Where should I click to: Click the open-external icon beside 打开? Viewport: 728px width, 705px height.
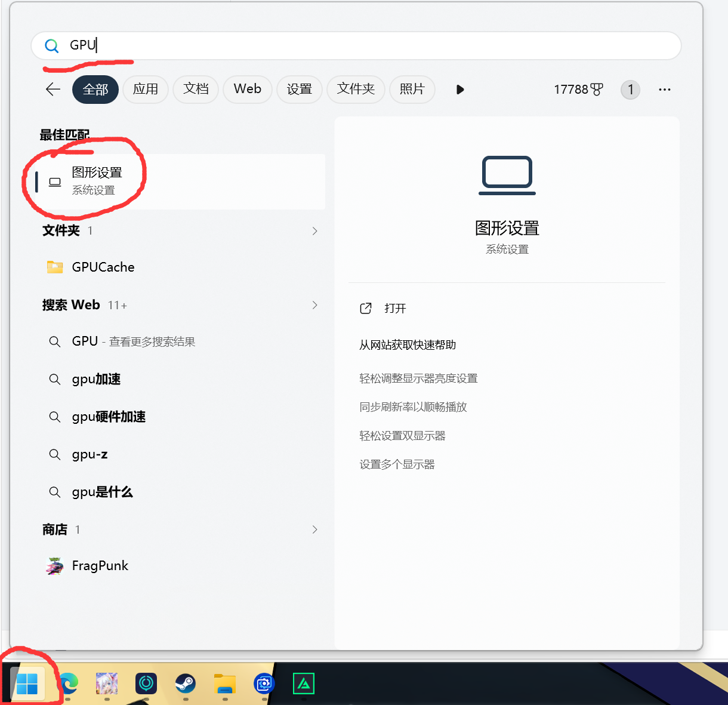(366, 308)
